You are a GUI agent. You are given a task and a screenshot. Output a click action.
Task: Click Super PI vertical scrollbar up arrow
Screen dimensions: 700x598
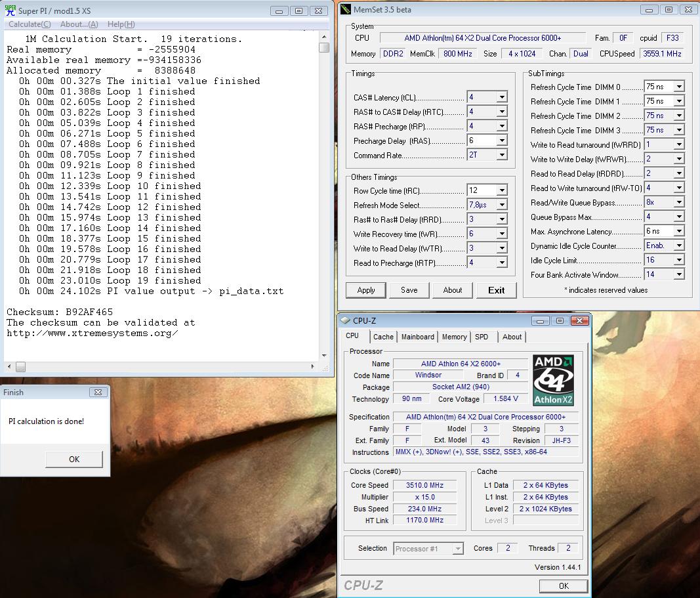coord(324,37)
